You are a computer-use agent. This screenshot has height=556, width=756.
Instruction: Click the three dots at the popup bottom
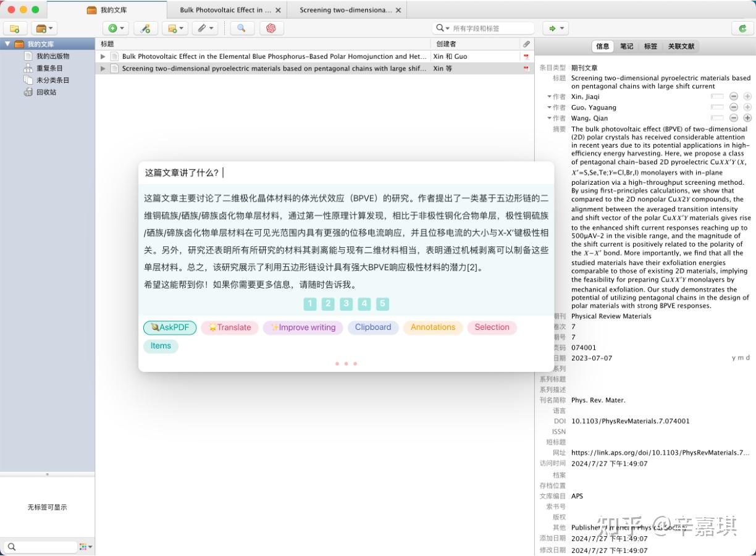346,364
